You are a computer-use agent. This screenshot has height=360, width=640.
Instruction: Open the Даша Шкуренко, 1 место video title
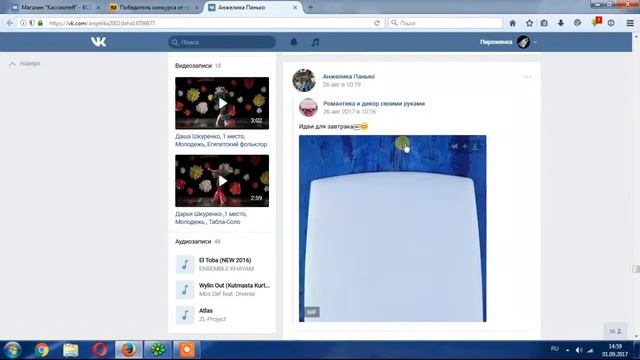(221, 140)
